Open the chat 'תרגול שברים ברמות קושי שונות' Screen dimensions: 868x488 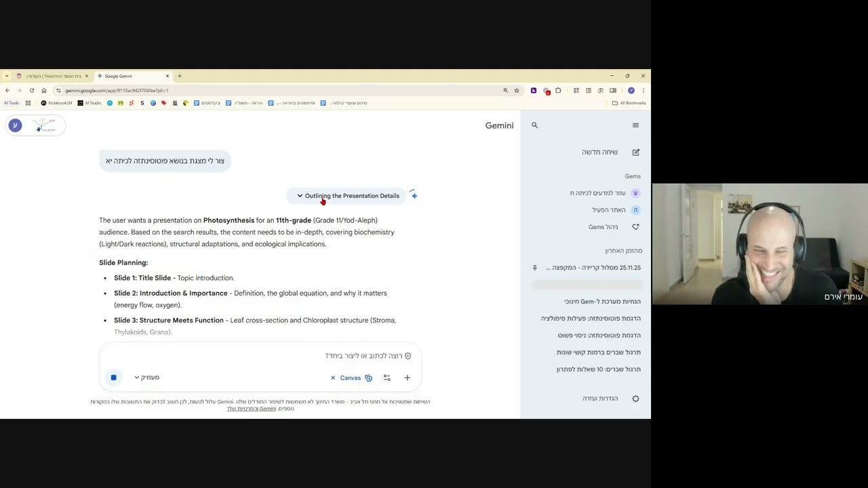coord(598,352)
